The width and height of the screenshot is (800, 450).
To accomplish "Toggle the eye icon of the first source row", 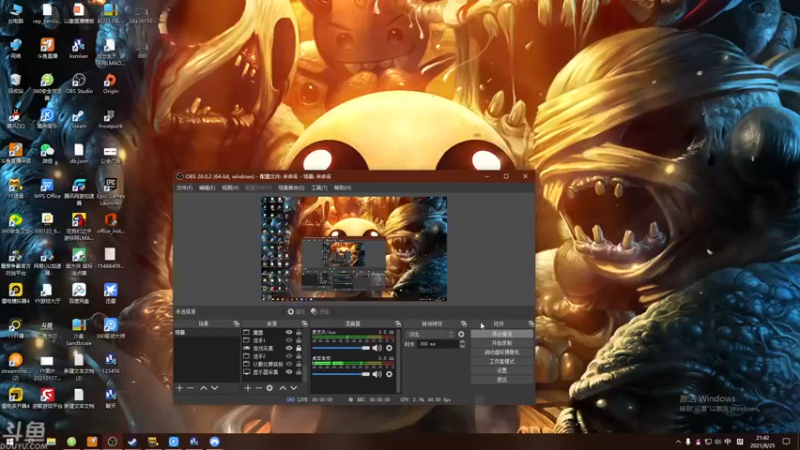I will point(289,333).
